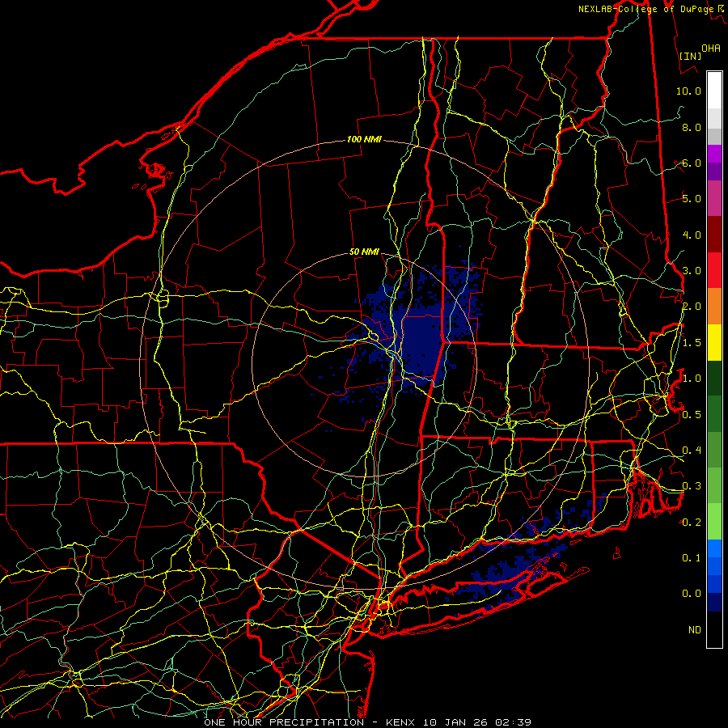This screenshot has height=728, width=728.
Task: Select the 0.4 legend value
Action: 692,450
